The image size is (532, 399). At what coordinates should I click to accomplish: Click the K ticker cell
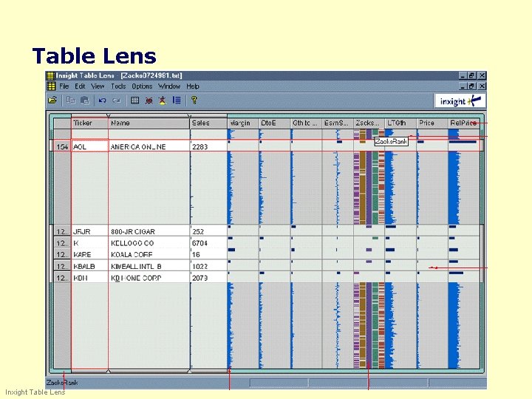(x=90, y=243)
